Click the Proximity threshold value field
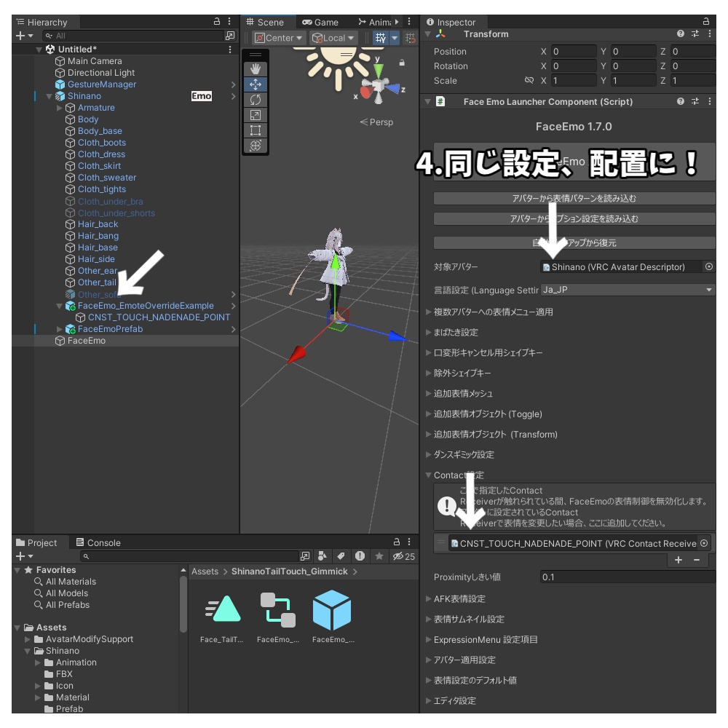The image size is (728, 728). 628,577
